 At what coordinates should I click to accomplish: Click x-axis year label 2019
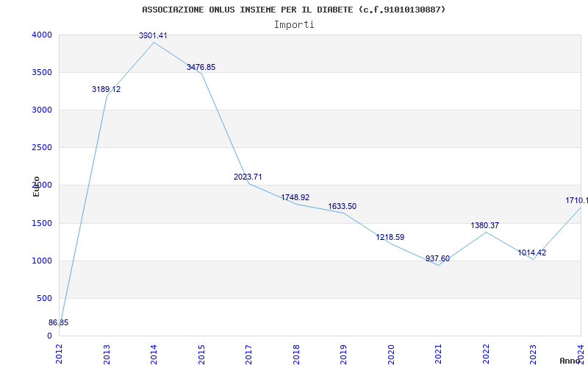coord(343,354)
